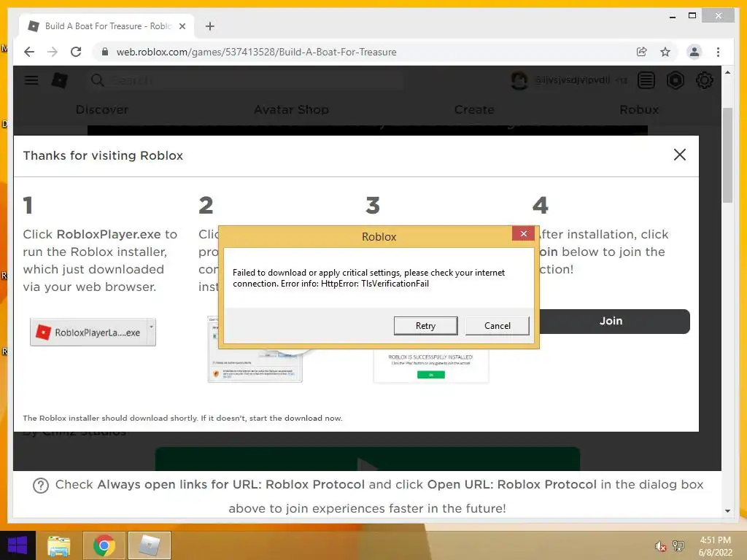
Task: Open Roblox hamburger menu
Action: point(31,80)
